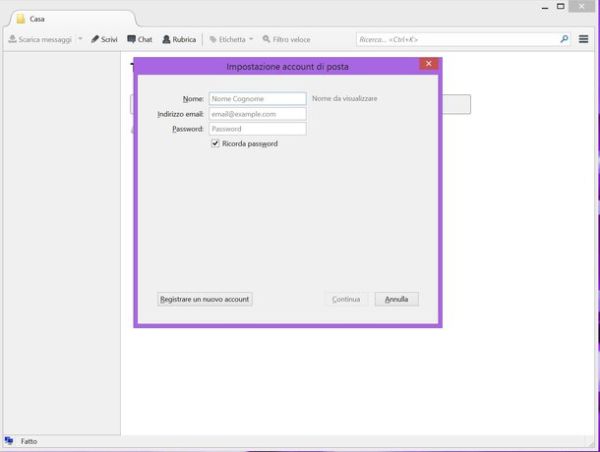Open the hamburger application menu
The image size is (600, 452).
(x=583, y=39)
